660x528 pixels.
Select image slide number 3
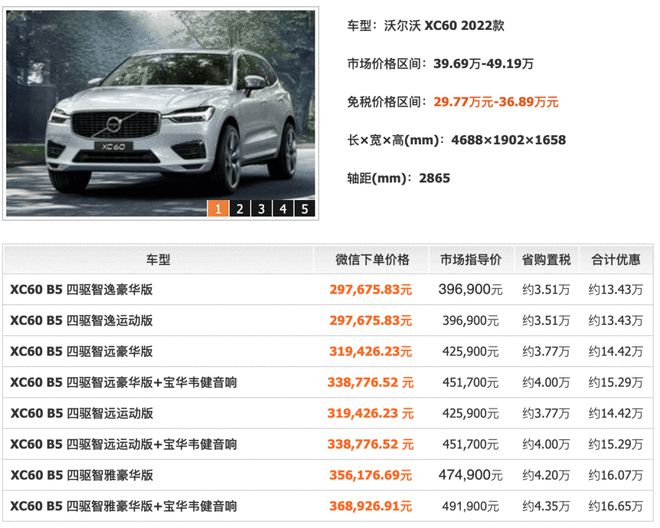261,208
